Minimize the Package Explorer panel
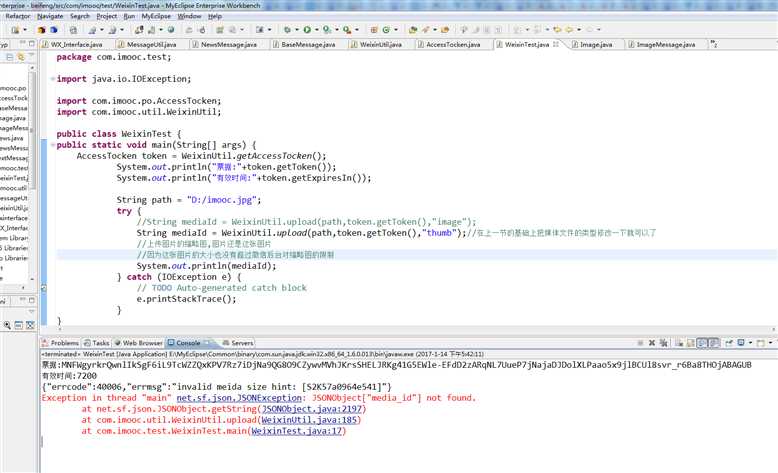 tap(22, 44)
